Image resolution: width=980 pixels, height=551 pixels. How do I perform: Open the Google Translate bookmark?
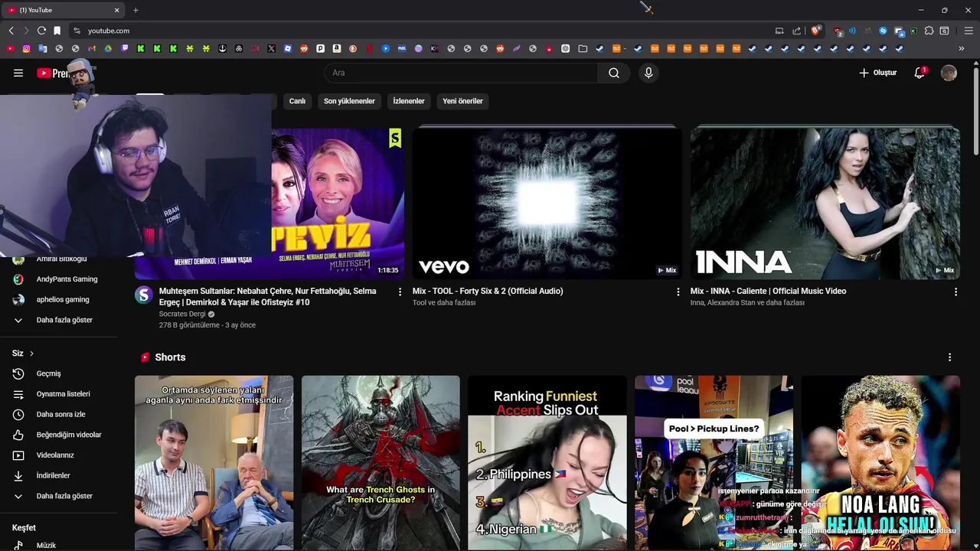point(43,48)
